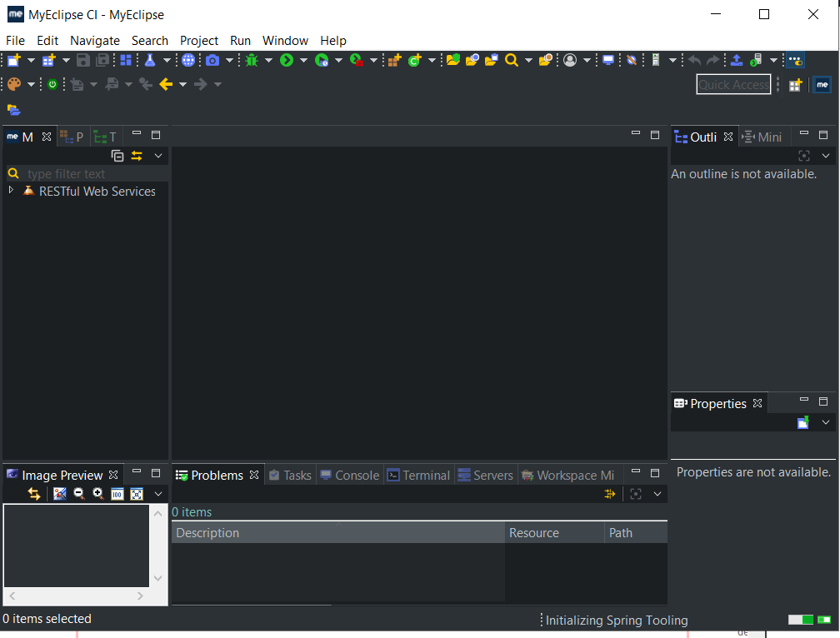Click the crossed-out globe toolbar icon
The height and width of the screenshot is (638, 840).
(632, 60)
